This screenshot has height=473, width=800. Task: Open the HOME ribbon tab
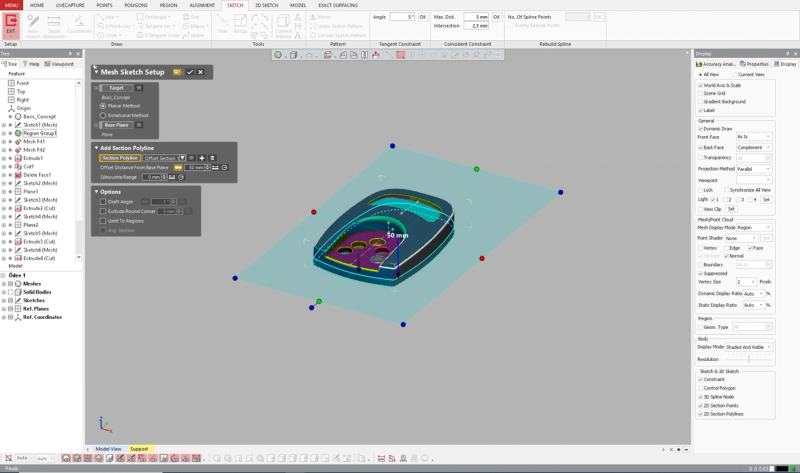click(37, 5)
